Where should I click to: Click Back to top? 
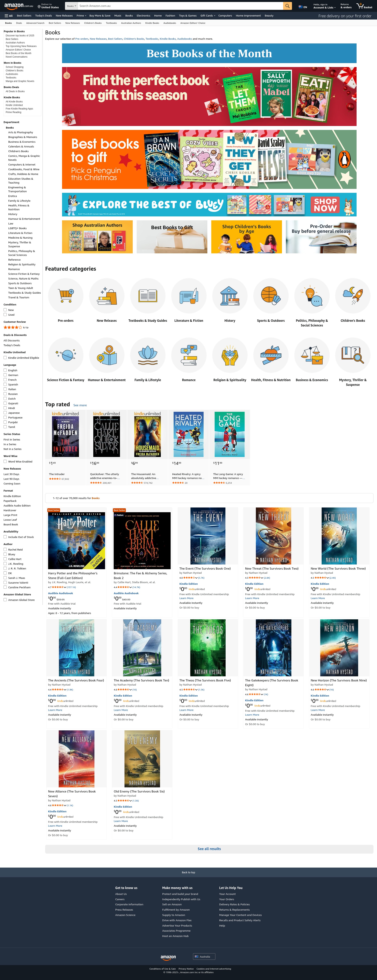(x=188, y=872)
